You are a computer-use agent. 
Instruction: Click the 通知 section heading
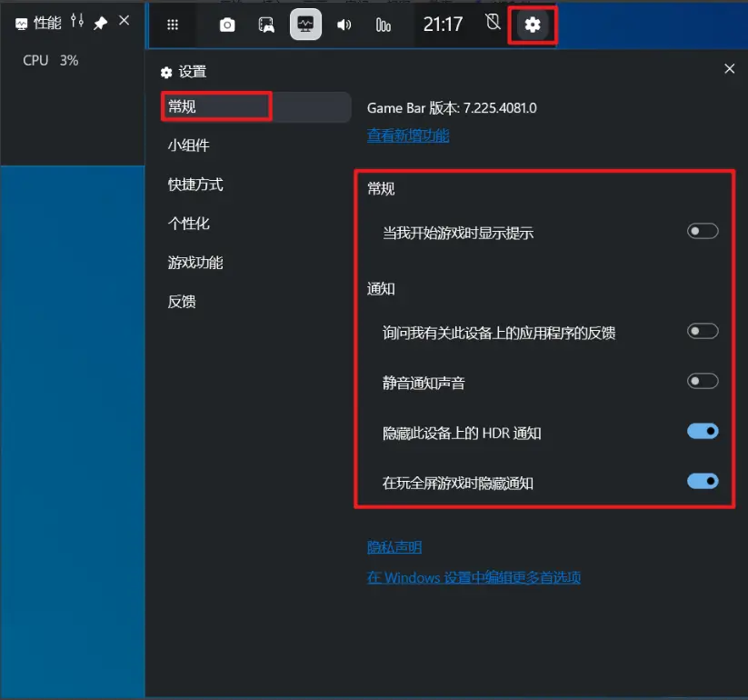tap(381, 289)
